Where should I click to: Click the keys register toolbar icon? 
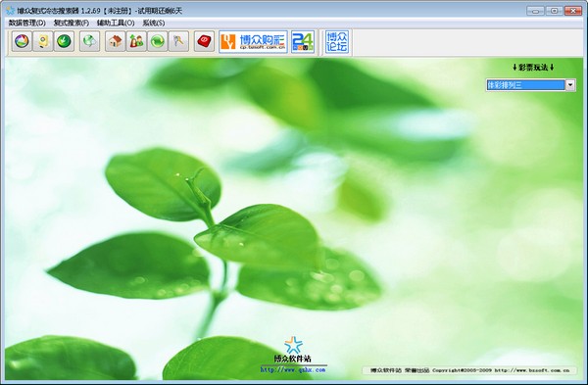(178, 41)
